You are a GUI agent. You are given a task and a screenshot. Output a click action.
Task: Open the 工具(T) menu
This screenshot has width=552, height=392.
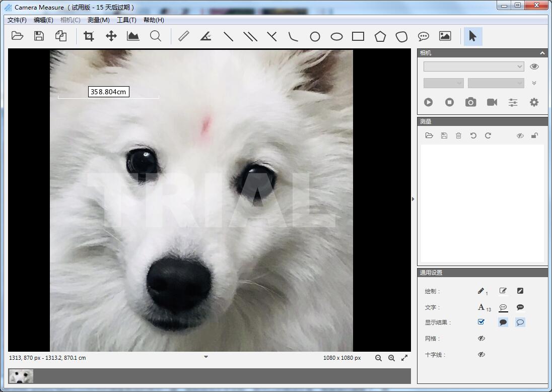[x=126, y=20]
